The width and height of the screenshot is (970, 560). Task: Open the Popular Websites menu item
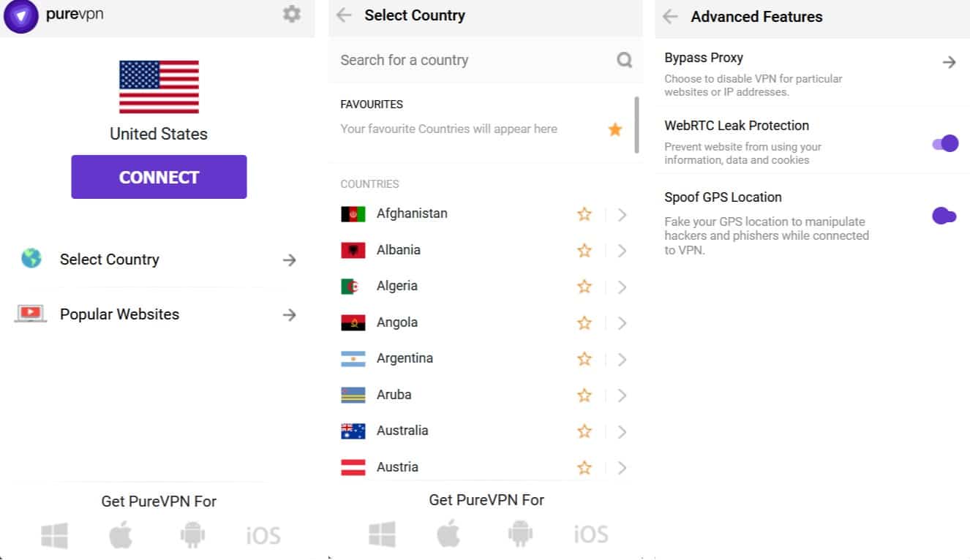[158, 314]
